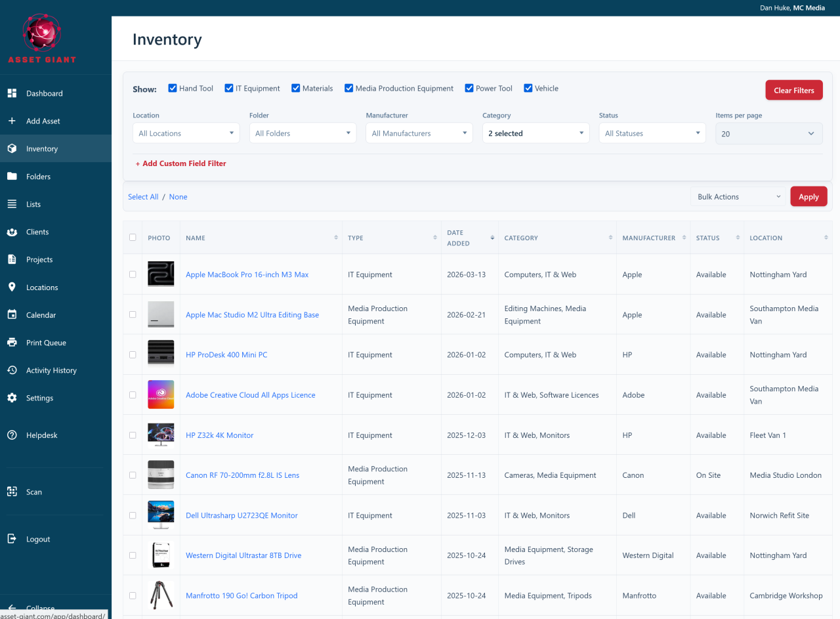The image size is (840, 619).
Task: Tick checkbox for Canon RF 70-200mm row
Action: pos(133,475)
